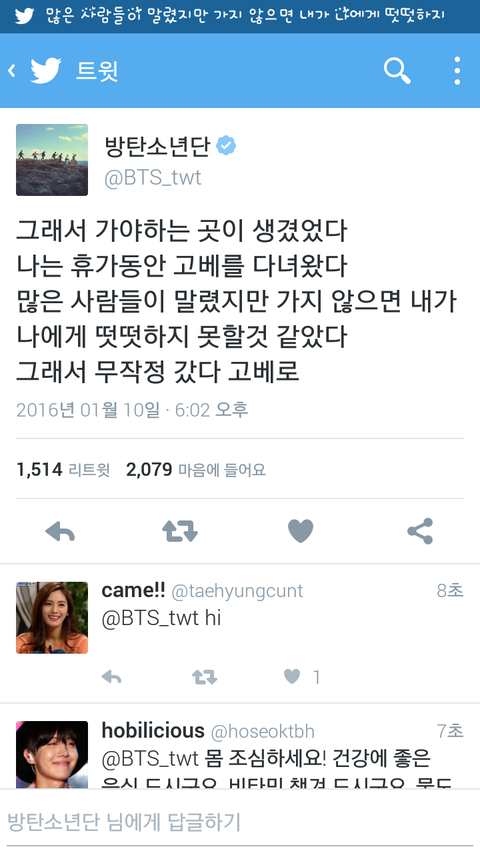Open the 방탄소년단 profile picture

click(52, 160)
